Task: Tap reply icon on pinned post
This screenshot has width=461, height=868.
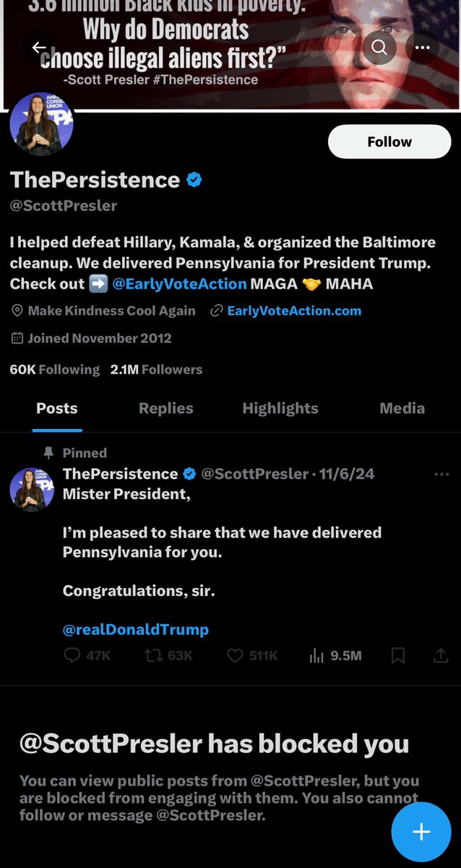Action: pyautogui.click(x=72, y=656)
